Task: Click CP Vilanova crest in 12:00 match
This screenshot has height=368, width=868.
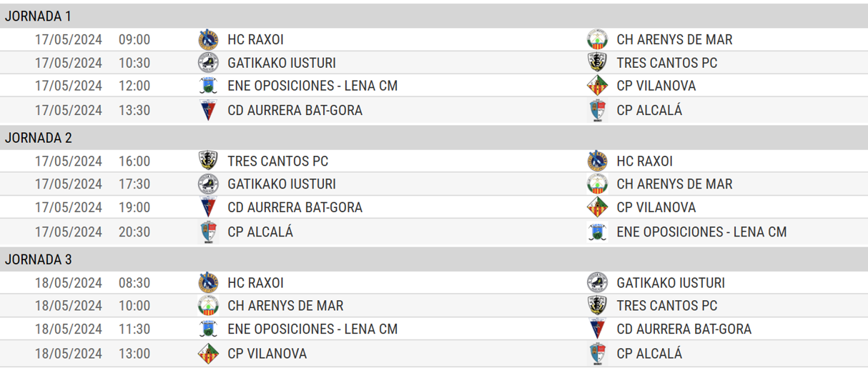Action: 597,86
